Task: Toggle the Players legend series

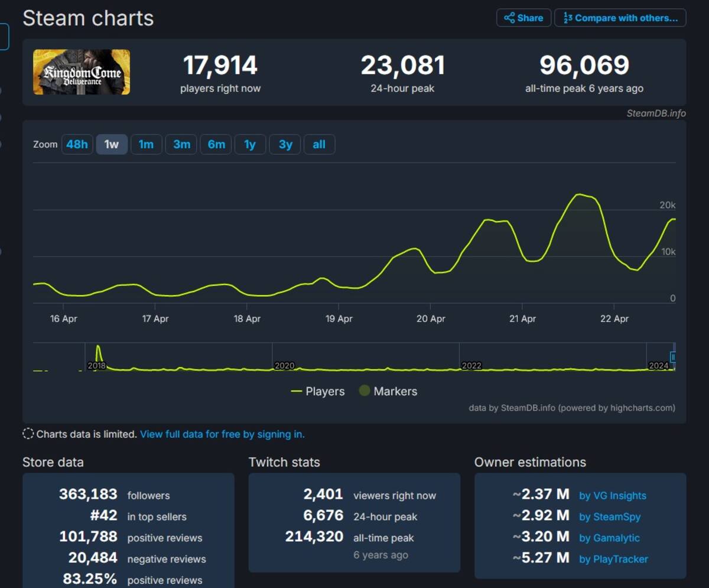Action: (318, 391)
